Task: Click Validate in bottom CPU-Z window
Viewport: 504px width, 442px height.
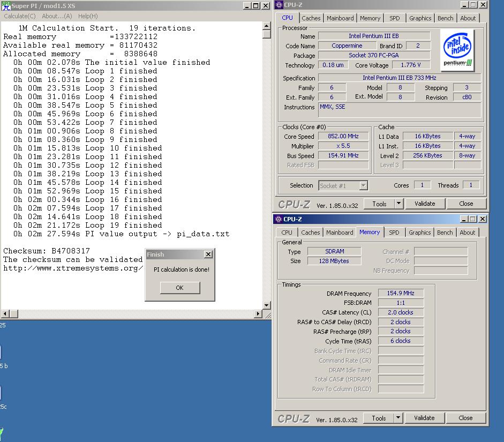Action: (424, 418)
